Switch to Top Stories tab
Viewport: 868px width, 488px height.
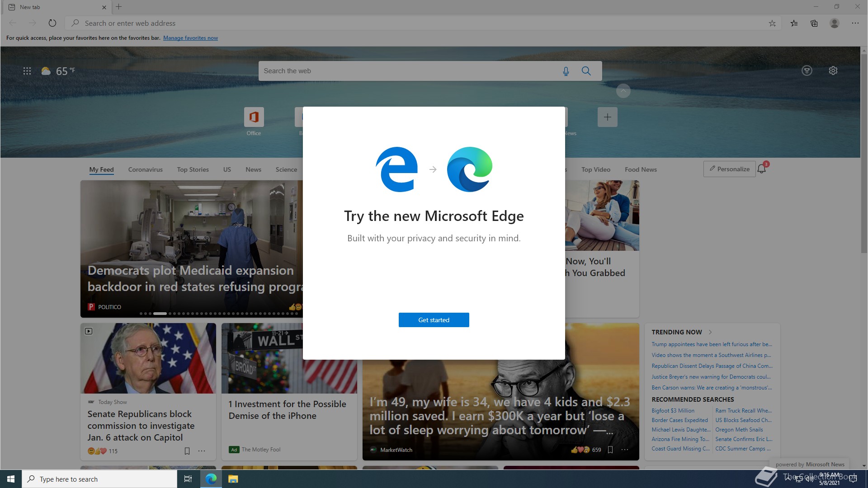click(x=193, y=169)
